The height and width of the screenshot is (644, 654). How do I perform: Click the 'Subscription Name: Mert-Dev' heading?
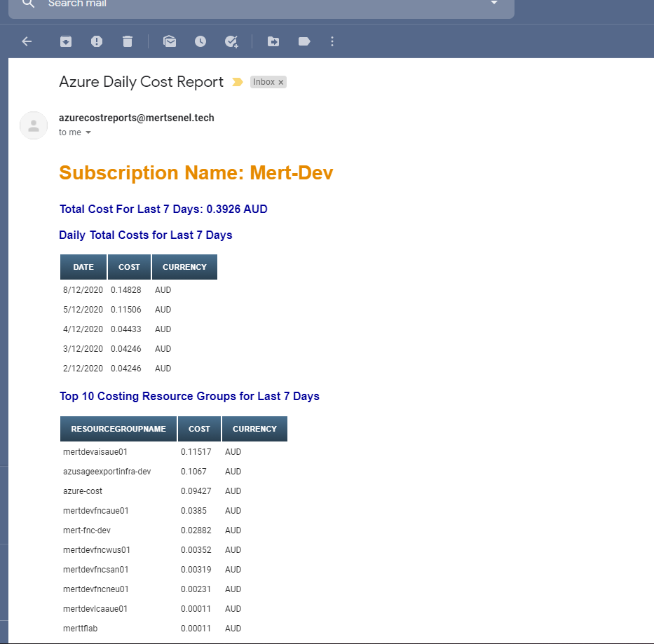[x=196, y=172]
